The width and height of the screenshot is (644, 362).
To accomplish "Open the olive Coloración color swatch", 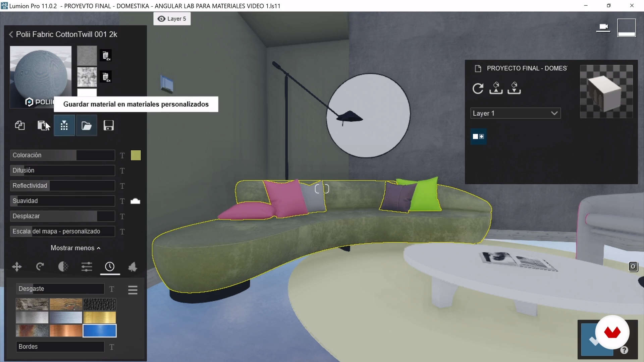I will pos(136,155).
